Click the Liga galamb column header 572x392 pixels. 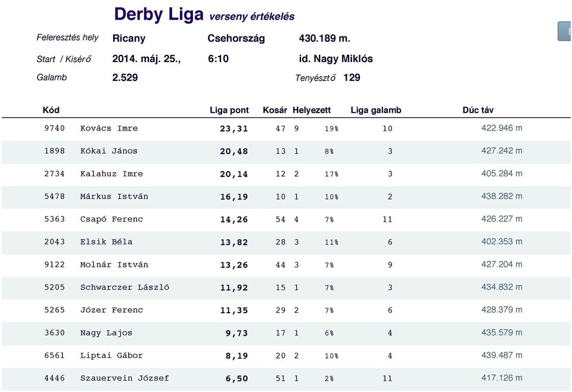376,110
